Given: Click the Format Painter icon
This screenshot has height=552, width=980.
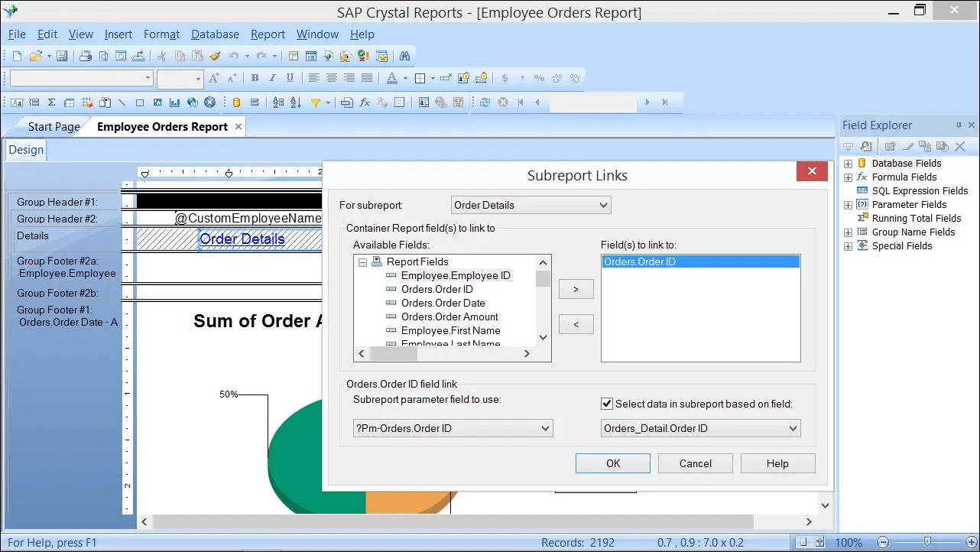Looking at the screenshot, I should pos(216,56).
